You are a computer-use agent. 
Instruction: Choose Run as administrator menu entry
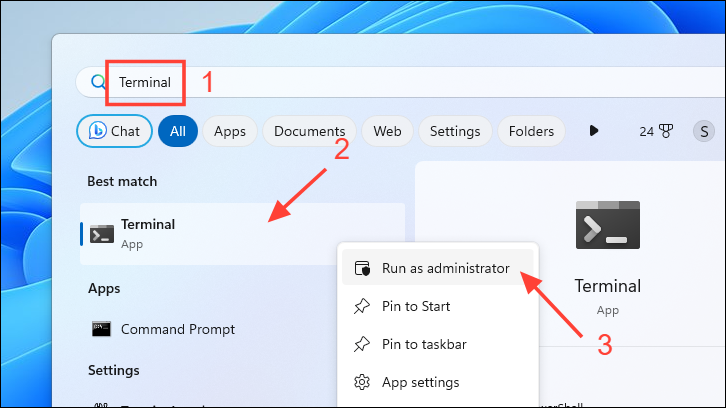438,268
